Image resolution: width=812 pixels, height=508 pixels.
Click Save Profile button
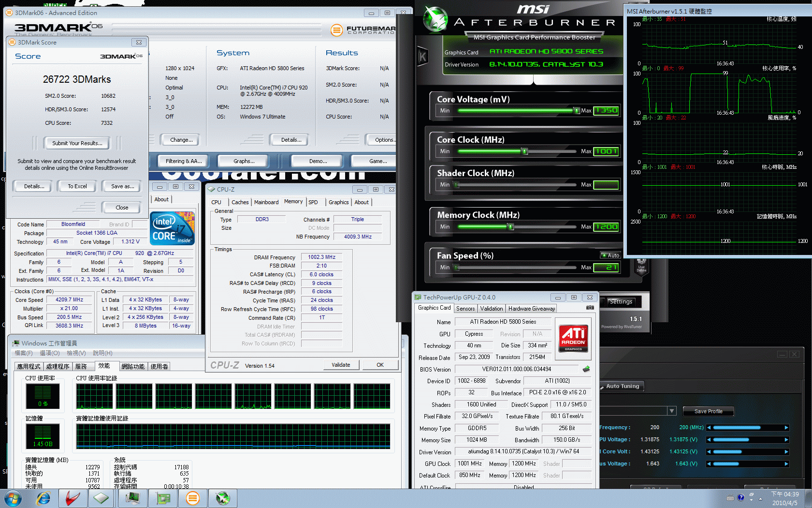(708, 411)
